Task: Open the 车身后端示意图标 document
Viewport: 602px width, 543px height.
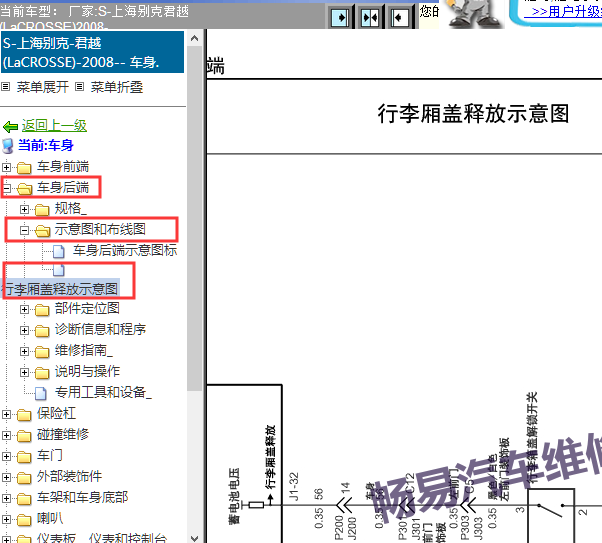Action: [x=125, y=250]
